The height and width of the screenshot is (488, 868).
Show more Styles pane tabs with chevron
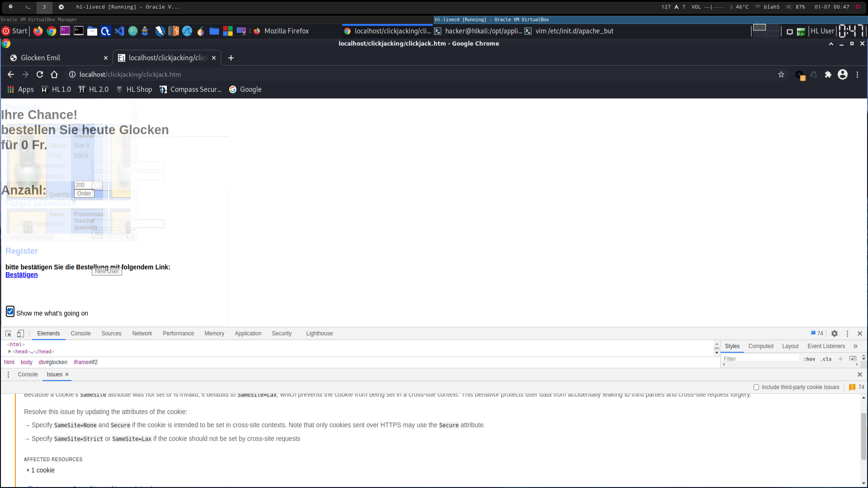[855, 346]
